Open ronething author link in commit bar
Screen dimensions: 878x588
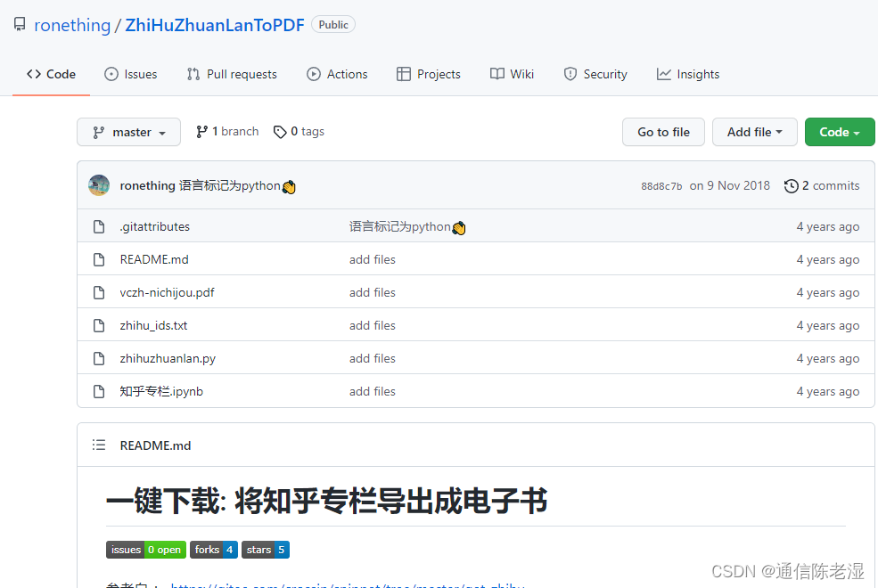147,185
